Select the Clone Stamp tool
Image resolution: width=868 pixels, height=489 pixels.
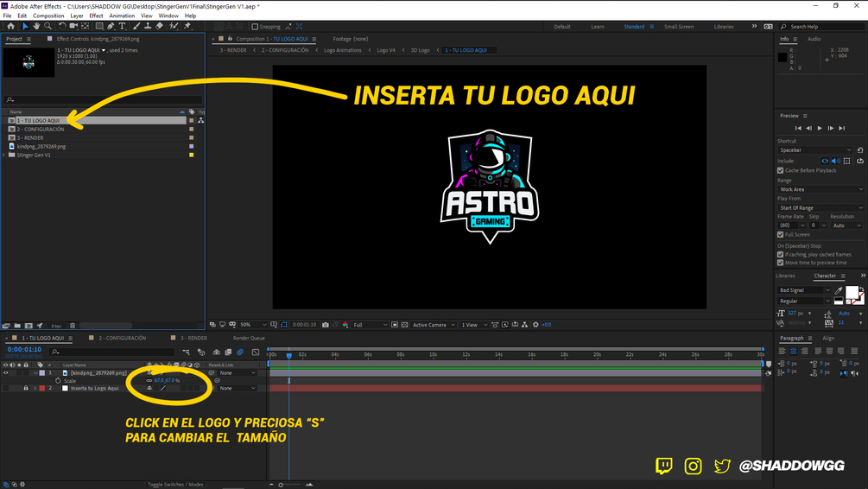[148, 26]
